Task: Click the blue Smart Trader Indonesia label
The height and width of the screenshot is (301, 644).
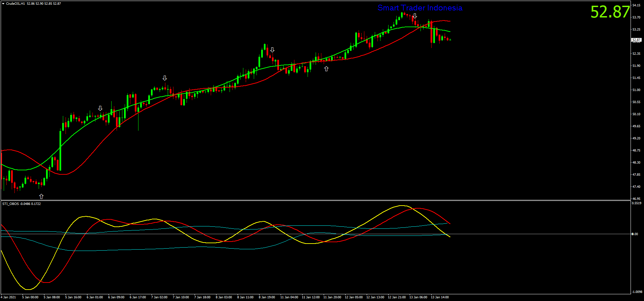Action: [420, 8]
